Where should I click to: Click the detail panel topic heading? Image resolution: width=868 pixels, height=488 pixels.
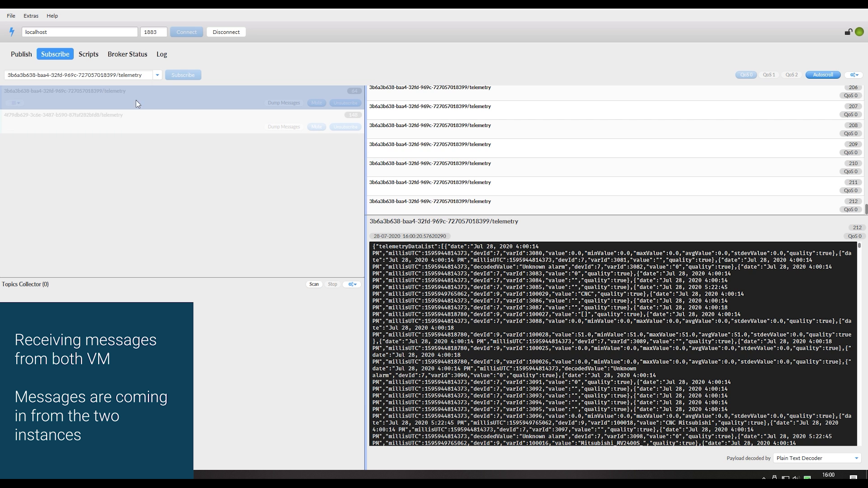[x=443, y=221]
